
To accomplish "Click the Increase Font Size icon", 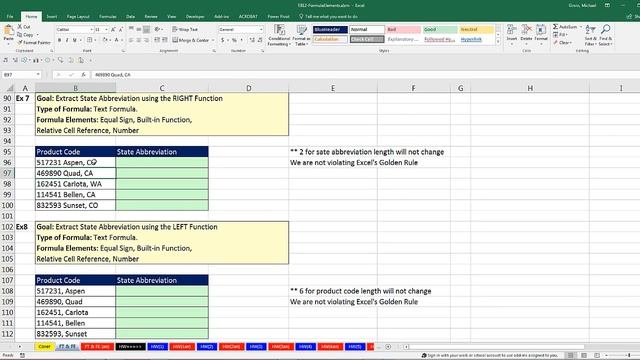I will pos(113,29).
